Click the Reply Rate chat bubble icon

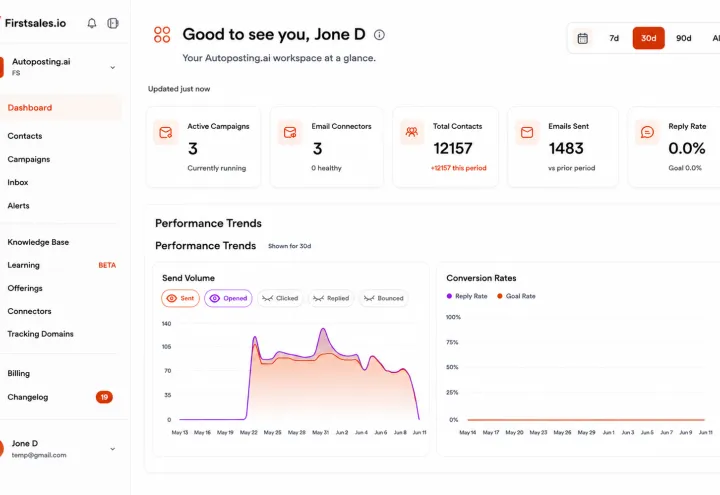(647, 132)
